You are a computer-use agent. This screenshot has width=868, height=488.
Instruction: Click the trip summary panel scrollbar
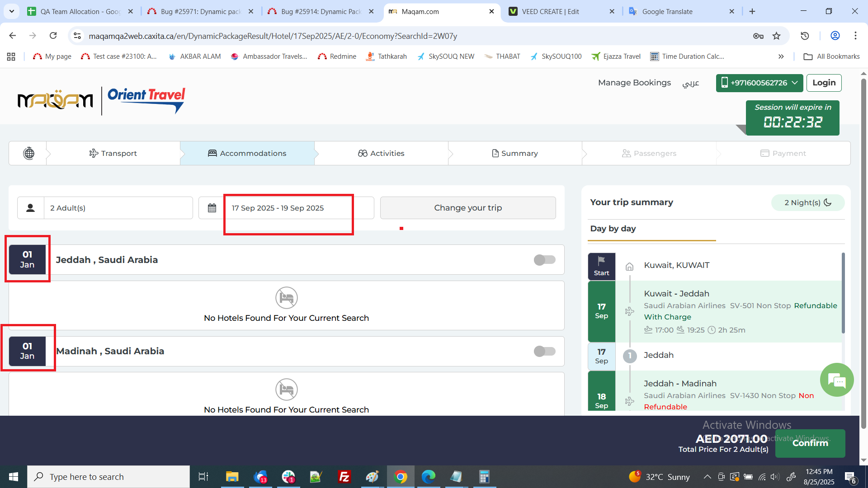(843, 294)
